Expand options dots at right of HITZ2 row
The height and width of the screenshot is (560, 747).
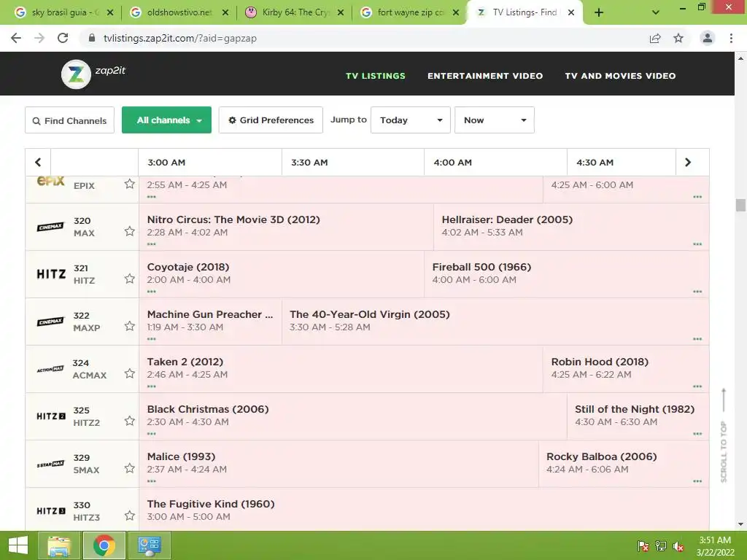(x=697, y=434)
